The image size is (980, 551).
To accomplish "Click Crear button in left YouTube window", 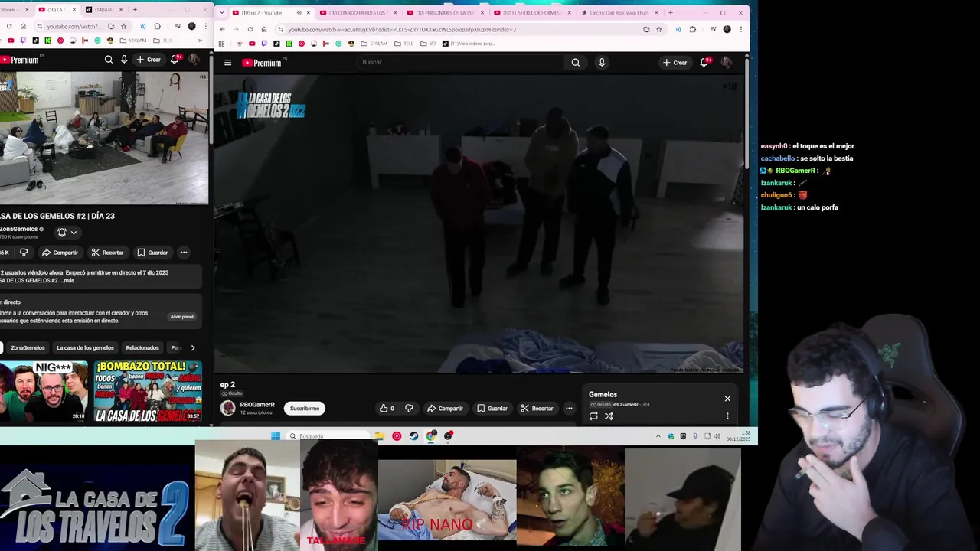I will pos(149,60).
